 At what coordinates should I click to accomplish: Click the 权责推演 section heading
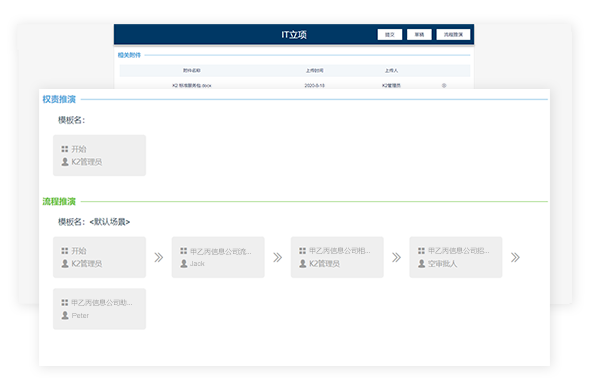pyautogui.click(x=59, y=99)
